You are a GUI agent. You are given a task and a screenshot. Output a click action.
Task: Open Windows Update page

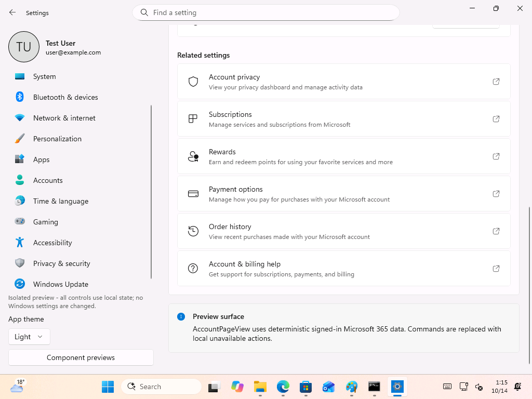(x=79, y=284)
